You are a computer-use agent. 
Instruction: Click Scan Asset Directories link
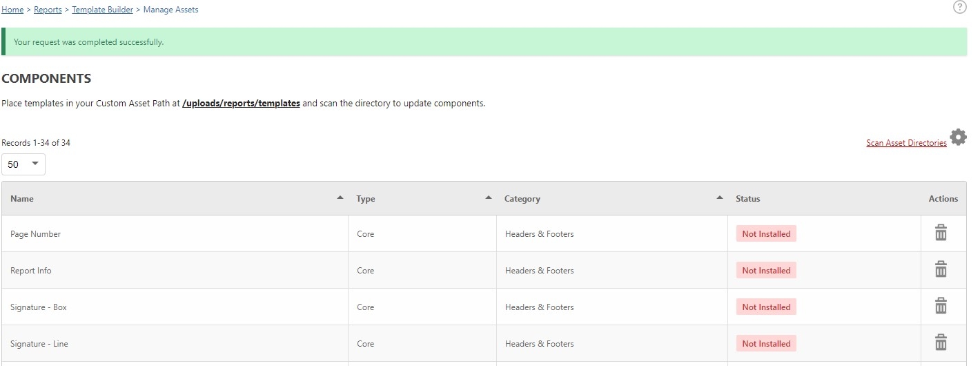coord(906,143)
